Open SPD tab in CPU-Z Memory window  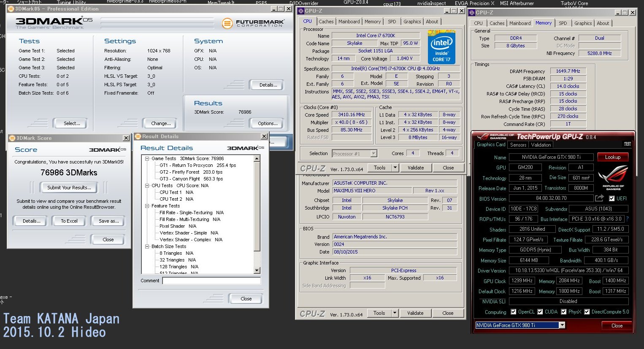point(563,23)
